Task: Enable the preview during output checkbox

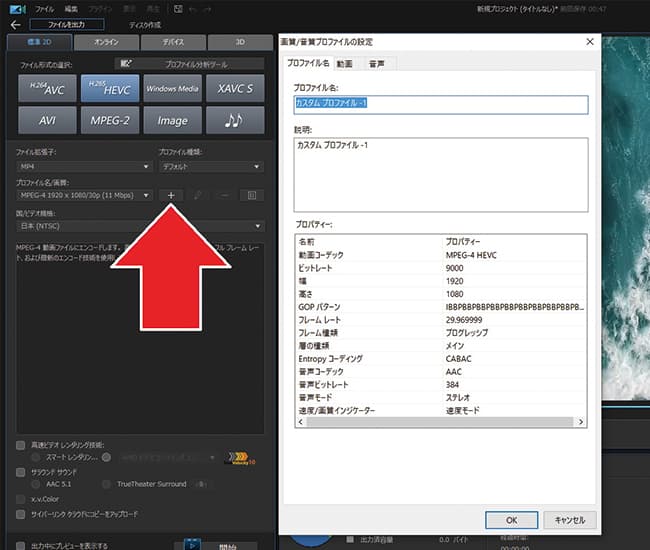Action: click(20, 546)
